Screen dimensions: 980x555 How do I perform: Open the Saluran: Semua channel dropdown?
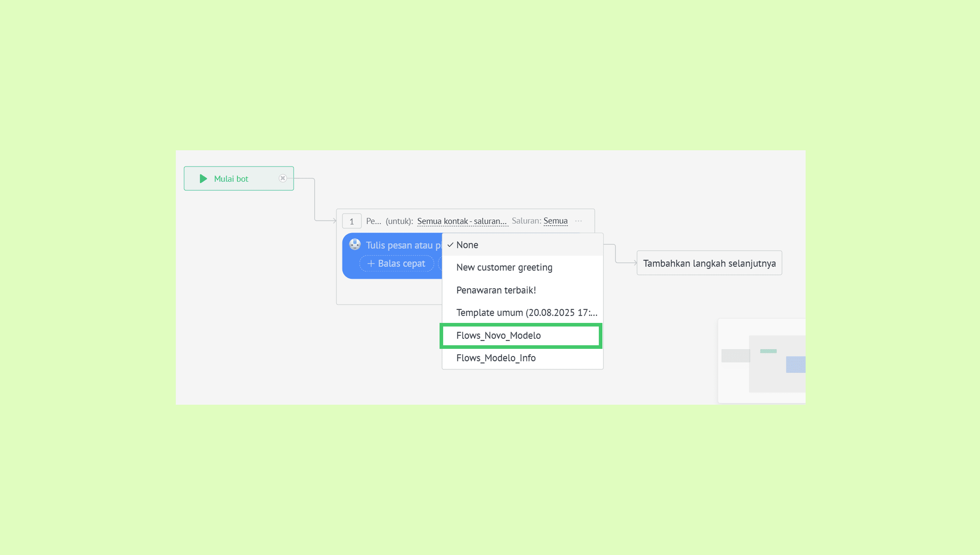pos(555,221)
